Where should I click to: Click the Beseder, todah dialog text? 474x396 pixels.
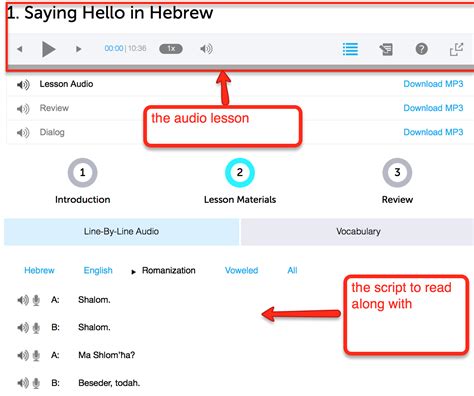(109, 383)
